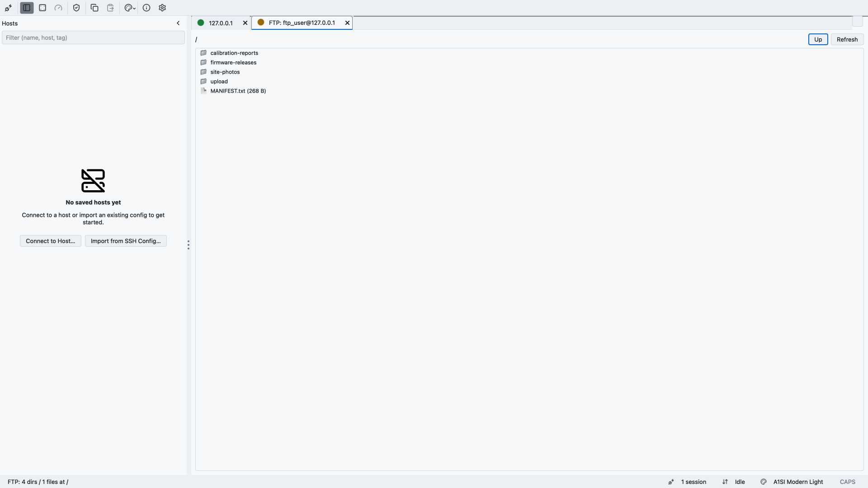Close the 127.0.0.1 tab
This screenshot has width=868, height=488.
click(x=245, y=23)
